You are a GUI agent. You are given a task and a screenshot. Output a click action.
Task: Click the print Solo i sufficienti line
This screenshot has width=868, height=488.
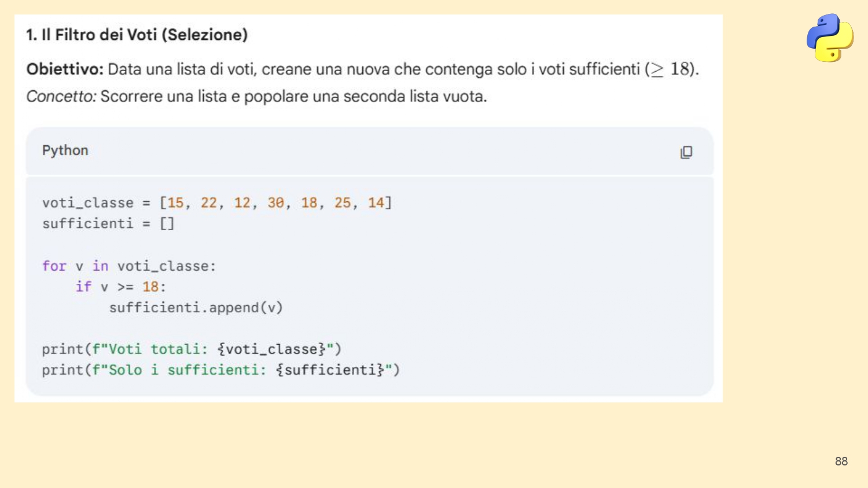(220, 370)
